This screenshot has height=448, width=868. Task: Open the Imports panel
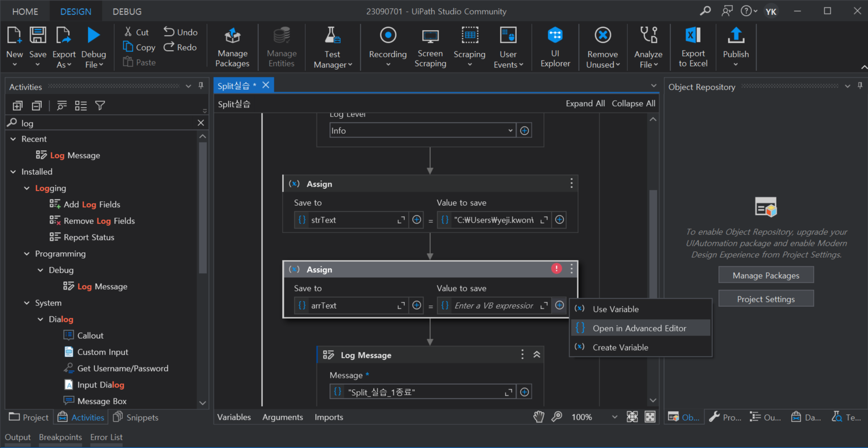click(x=329, y=417)
